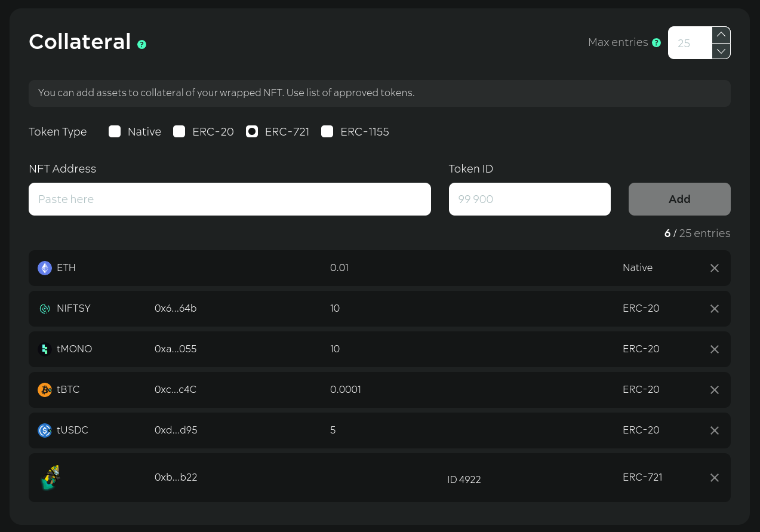Click the tUSDC address 0xd...d95
This screenshot has height=532, width=760.
[x=176, y=430]
